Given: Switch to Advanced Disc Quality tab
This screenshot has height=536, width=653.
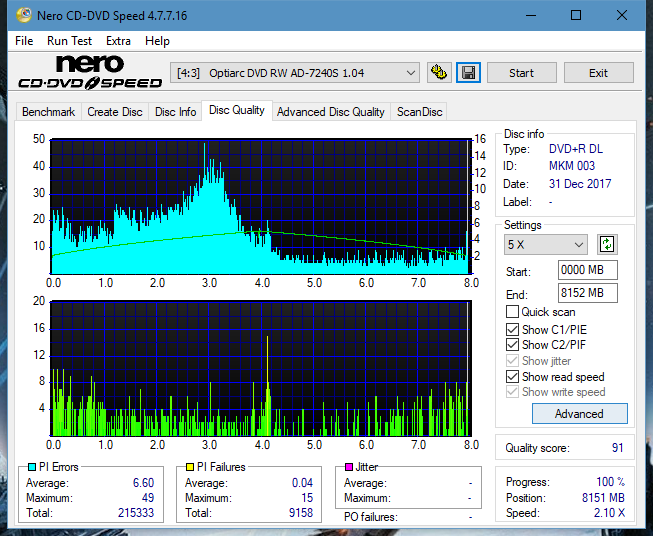Looking at the screenshot, I should pos(331,112).
